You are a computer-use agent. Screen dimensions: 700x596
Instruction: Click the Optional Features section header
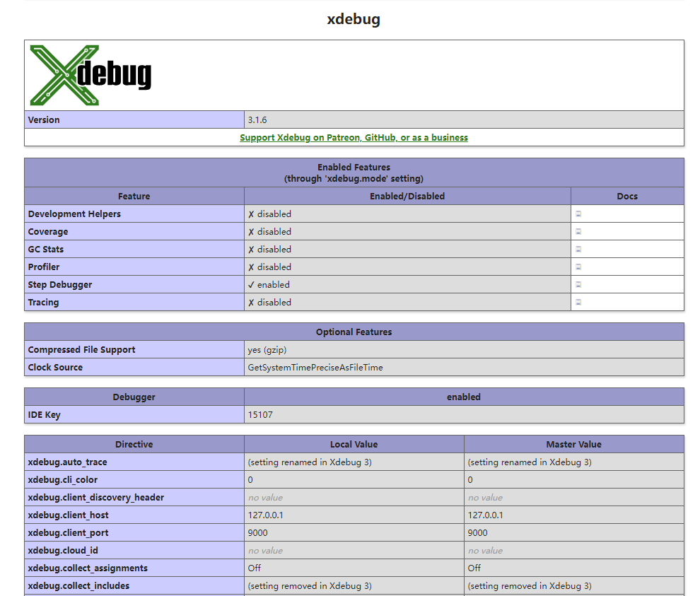[x=354, y=332]
